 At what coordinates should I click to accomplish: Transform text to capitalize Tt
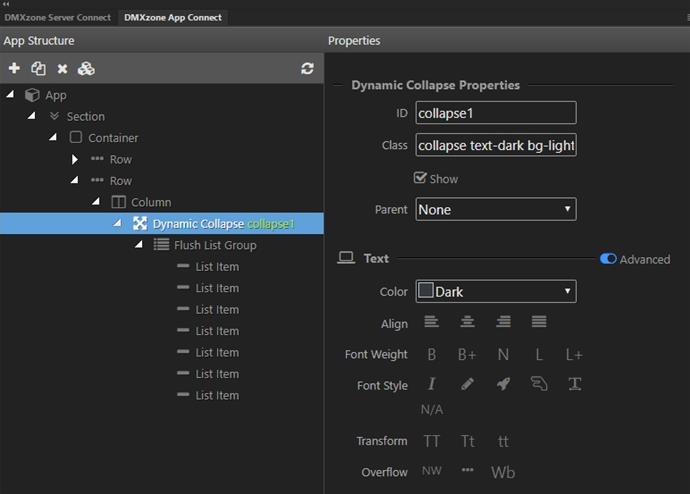[x=467, y=441]
